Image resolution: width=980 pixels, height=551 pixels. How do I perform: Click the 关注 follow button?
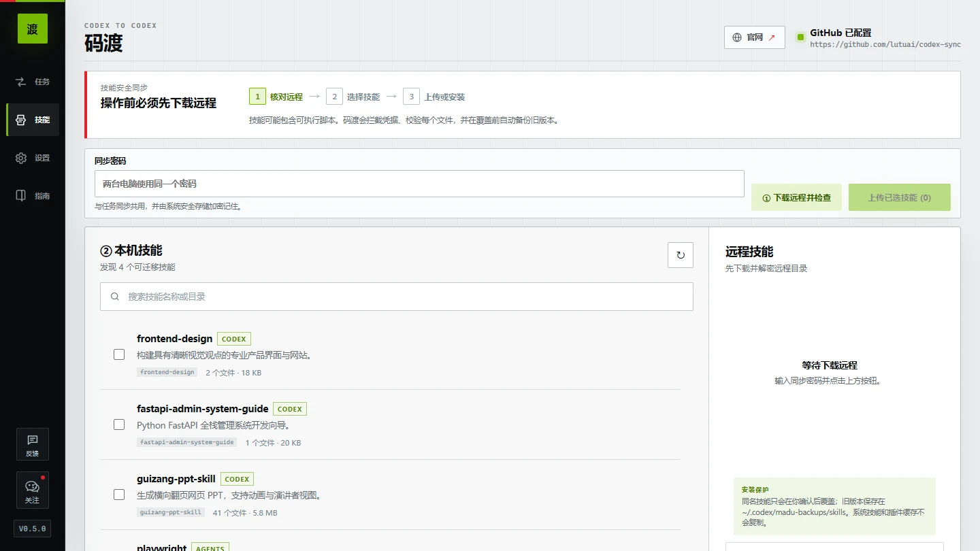[x=33, y=490]
